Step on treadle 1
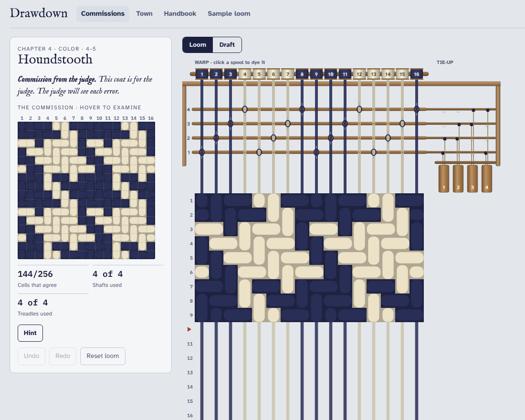Screen dimensions: 525x420 (444, 178)
